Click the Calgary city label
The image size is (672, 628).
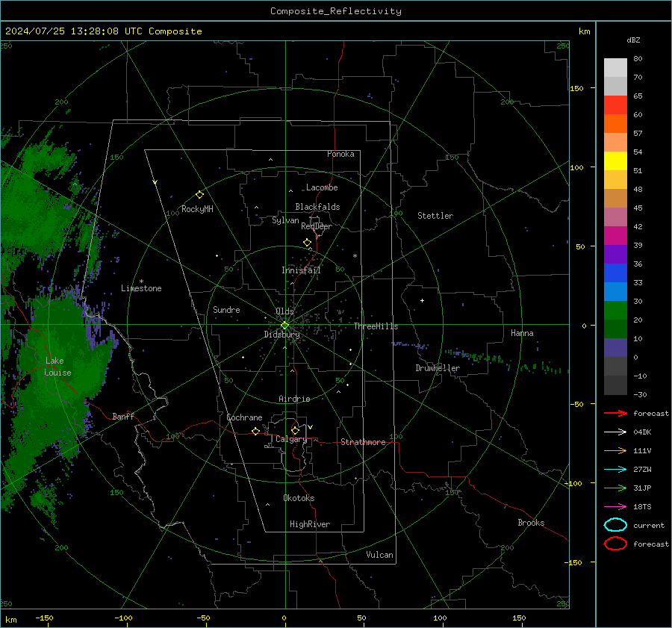click(x=291, y=439)
